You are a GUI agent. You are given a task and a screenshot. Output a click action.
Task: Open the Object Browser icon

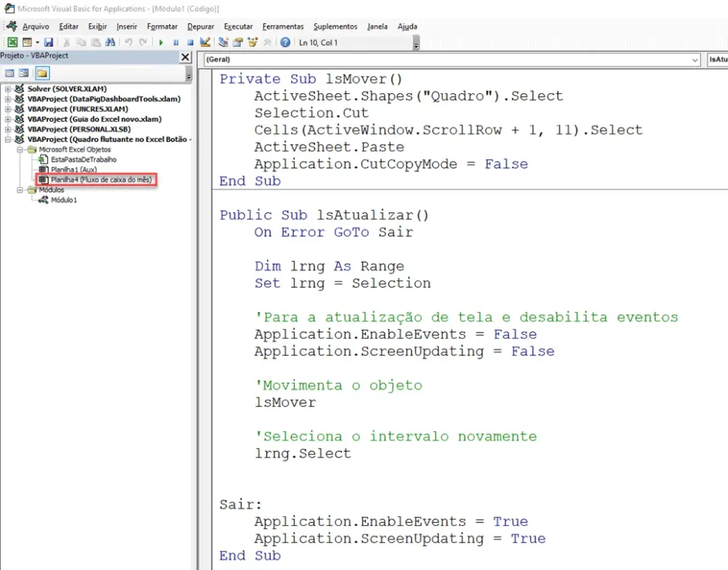click(x=253, y=42)
